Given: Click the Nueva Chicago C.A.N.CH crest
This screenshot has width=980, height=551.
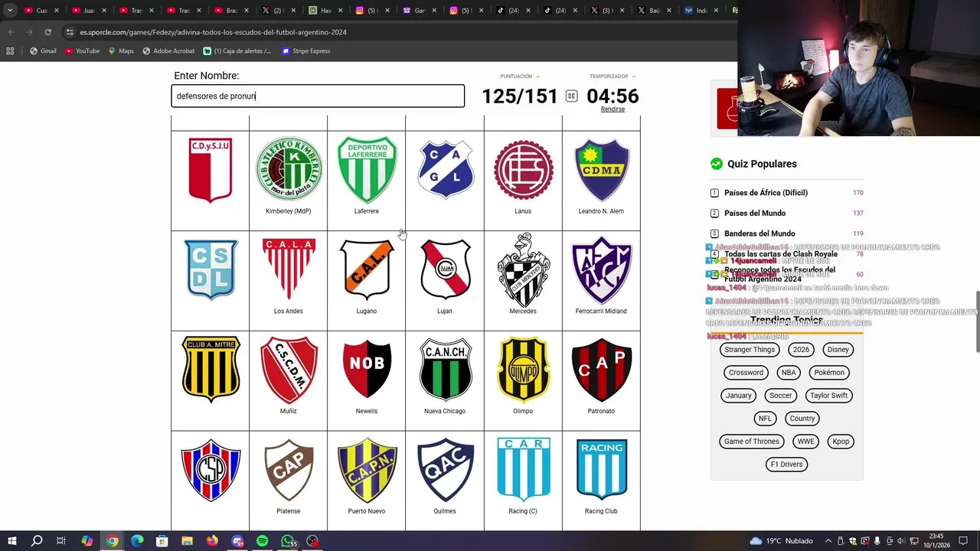Looking at the screenshot, I should 445,369.
